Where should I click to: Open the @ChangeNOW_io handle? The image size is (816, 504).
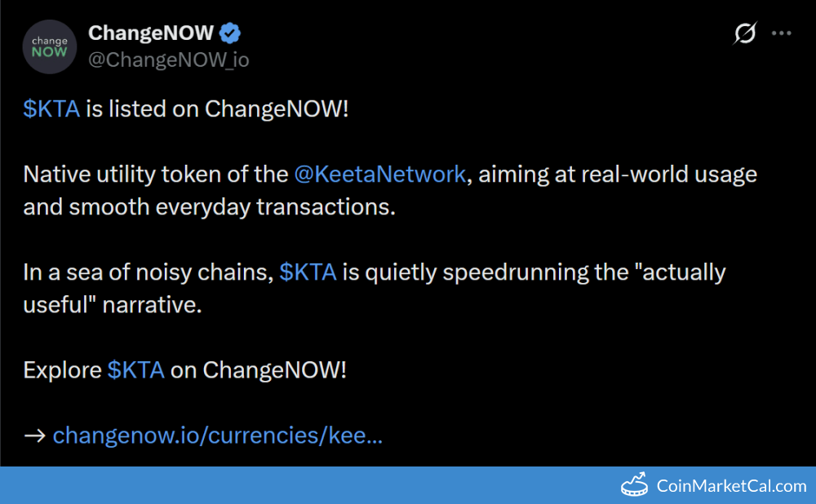[168, 60]
